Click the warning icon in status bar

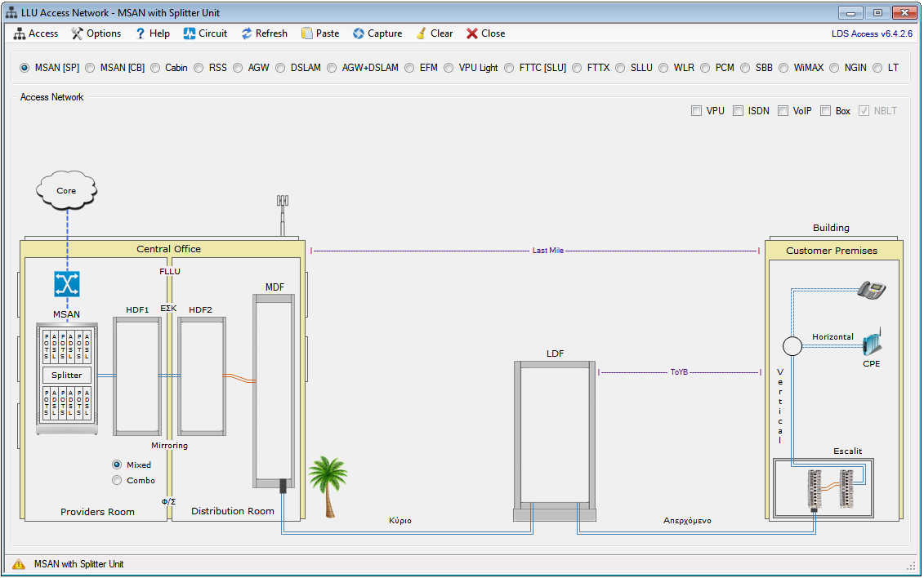point(19,564)
